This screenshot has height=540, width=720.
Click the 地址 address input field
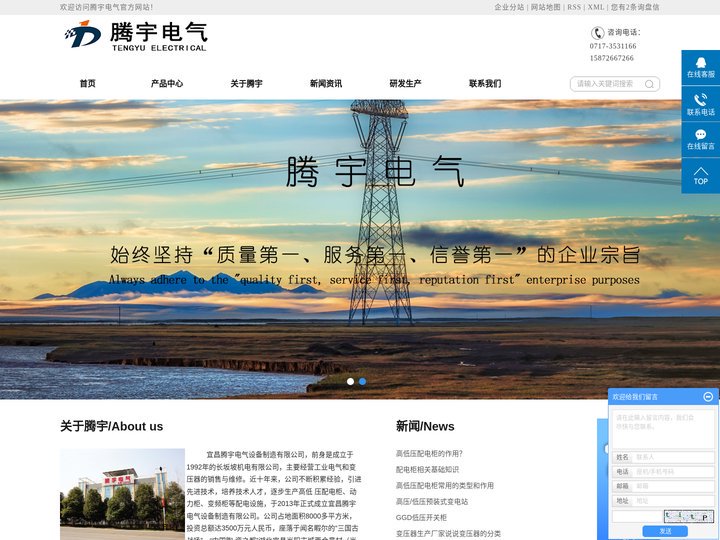point(674,501)
